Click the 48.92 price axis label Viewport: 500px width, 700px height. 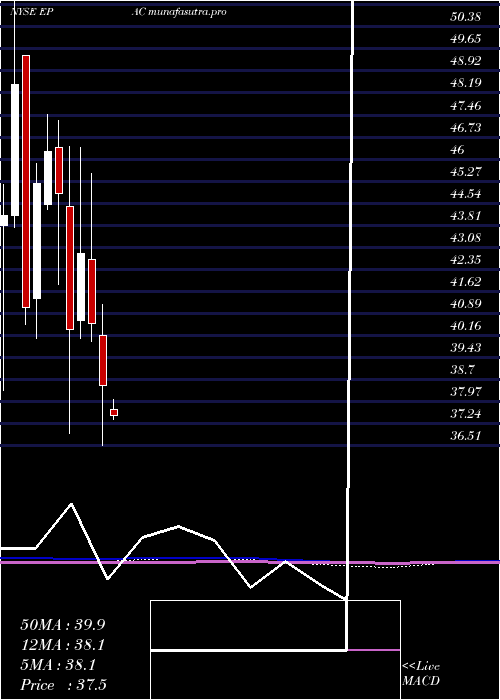coord(466,61)
